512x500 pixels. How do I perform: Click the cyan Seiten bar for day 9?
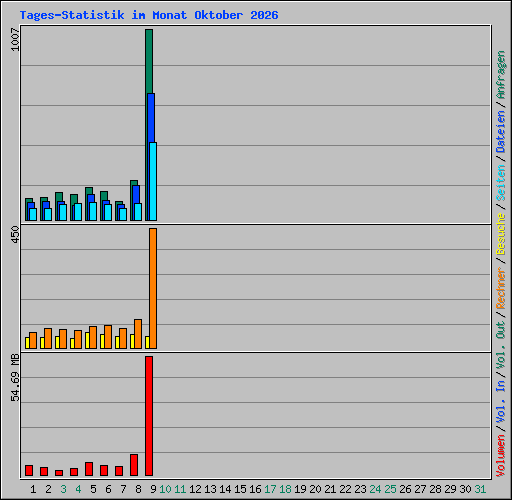pyautogui.click(x=153, y=181)
